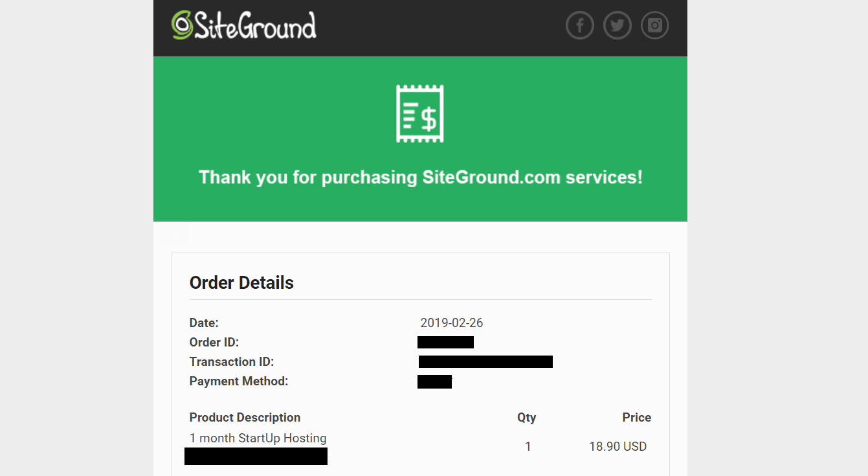The image size is (868, 476).
Task: Select the Order Details heading
Action: 241,282
